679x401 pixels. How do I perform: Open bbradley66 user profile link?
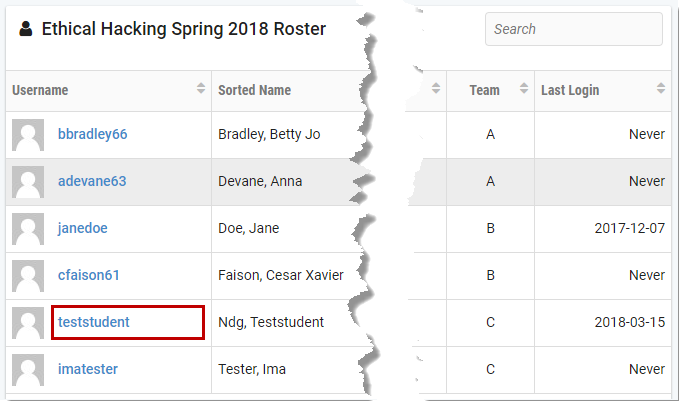pos(93,134)
